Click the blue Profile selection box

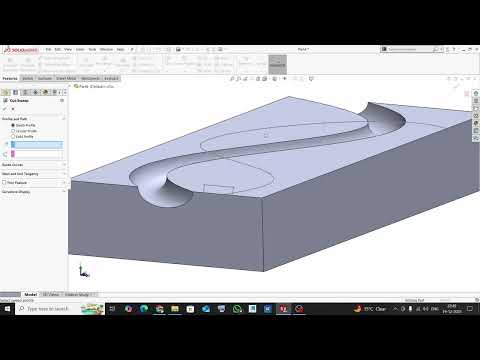(x=37, y=144)
